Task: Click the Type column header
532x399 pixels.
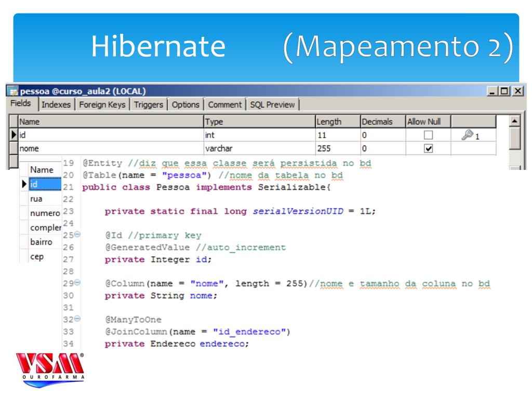Action: coord(260,122)
